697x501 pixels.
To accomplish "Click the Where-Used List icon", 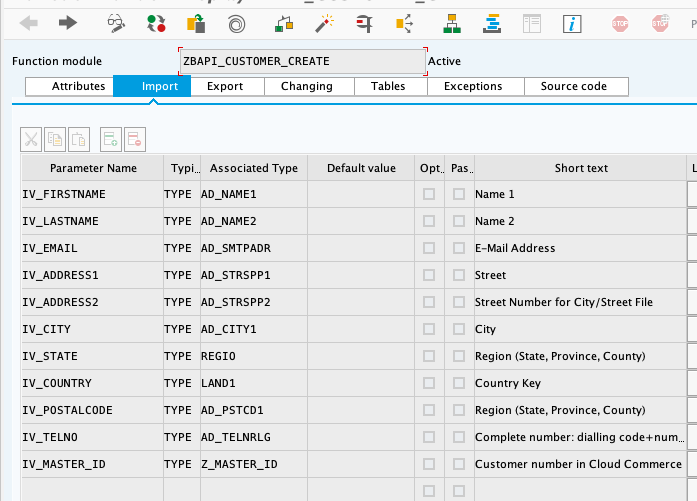I will 404,23.
